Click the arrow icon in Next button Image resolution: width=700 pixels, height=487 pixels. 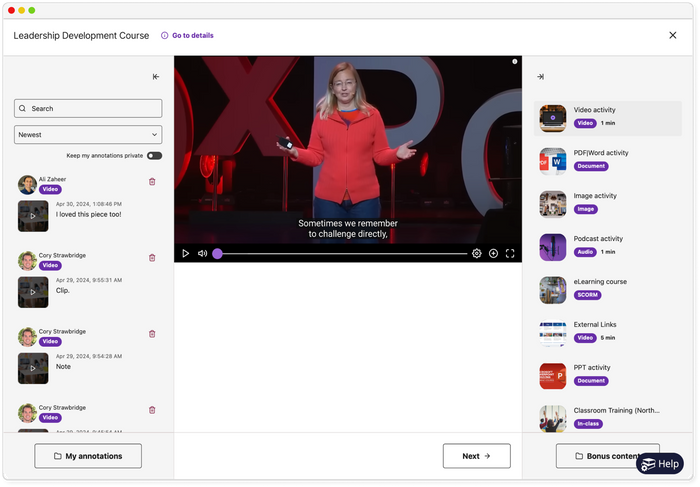[487, 456]
